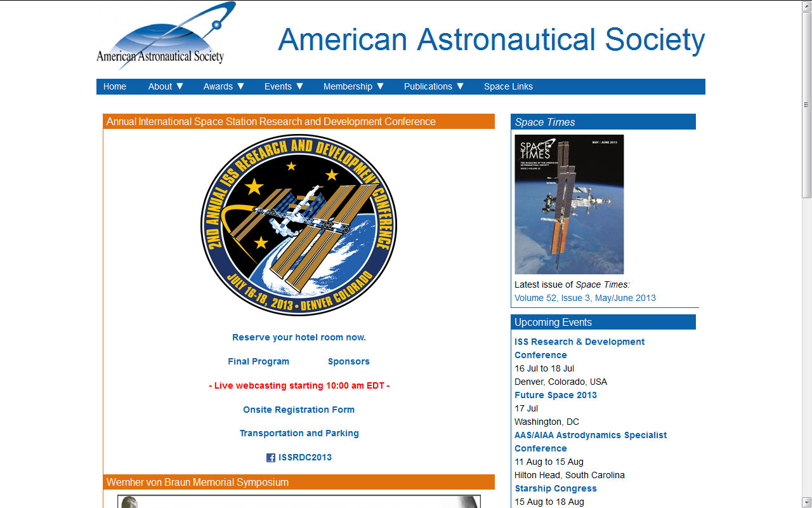Expand the About menu arrow
Image resolution: width=812 pixels, height=508 pixels.
[180, 86]
